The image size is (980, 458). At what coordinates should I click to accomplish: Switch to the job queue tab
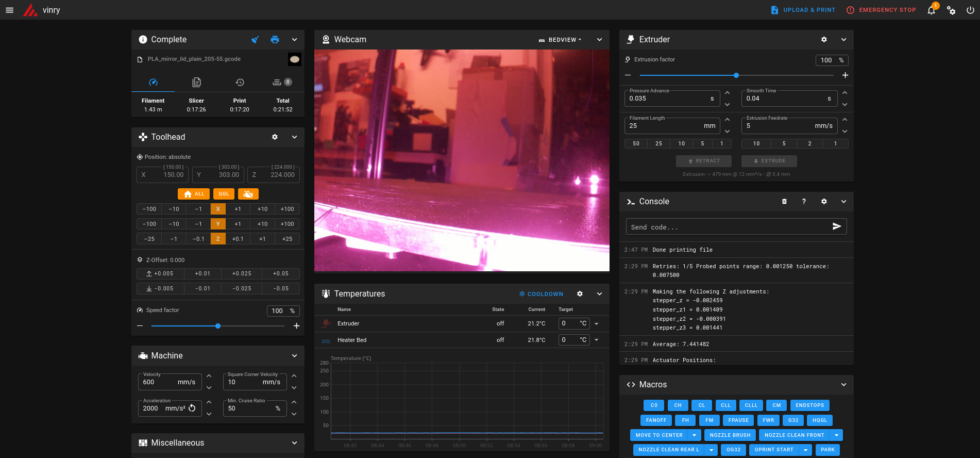(x=282, y=82)
